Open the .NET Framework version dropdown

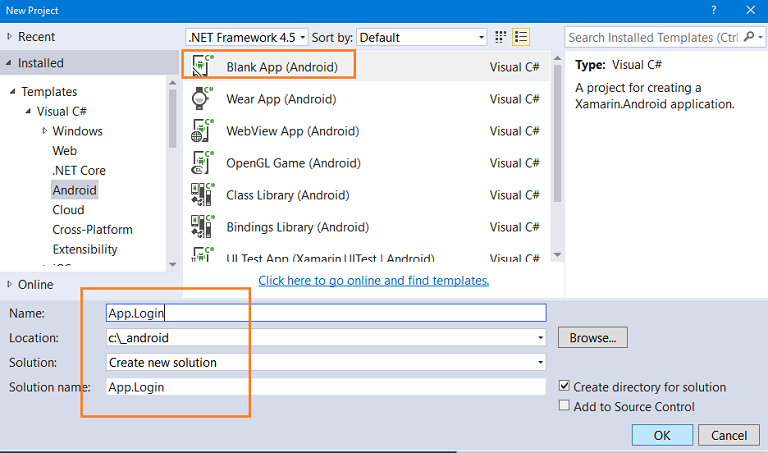(x=247, y=37)
